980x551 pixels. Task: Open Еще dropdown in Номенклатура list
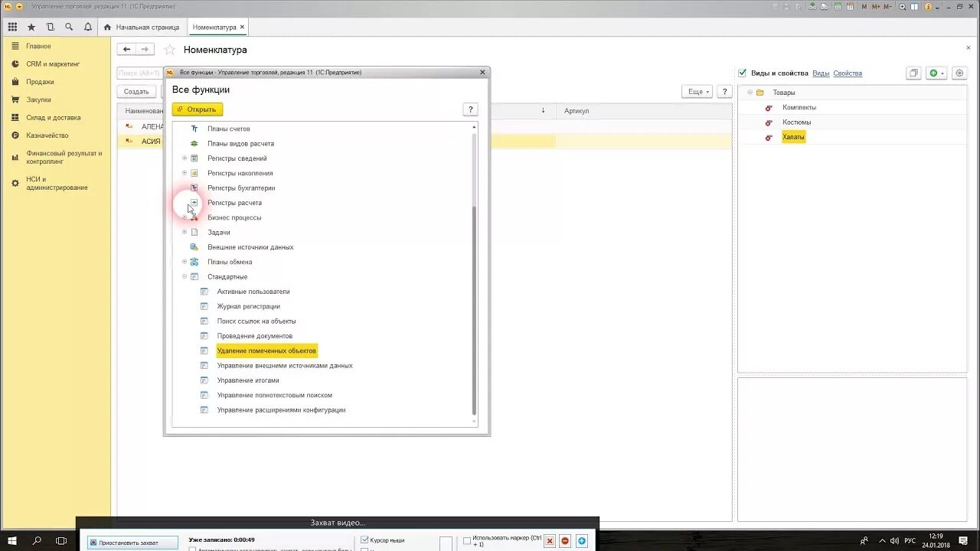(697, 92)
